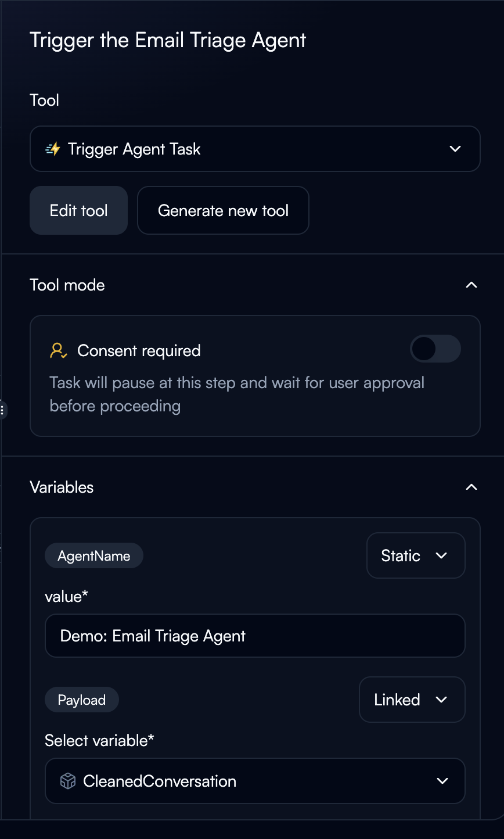Click the chevron on the Linked selector

[443, 700]
